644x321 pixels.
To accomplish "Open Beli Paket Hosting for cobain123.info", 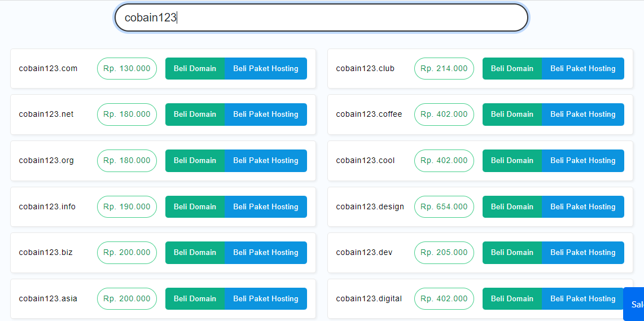I will [266, 206].
